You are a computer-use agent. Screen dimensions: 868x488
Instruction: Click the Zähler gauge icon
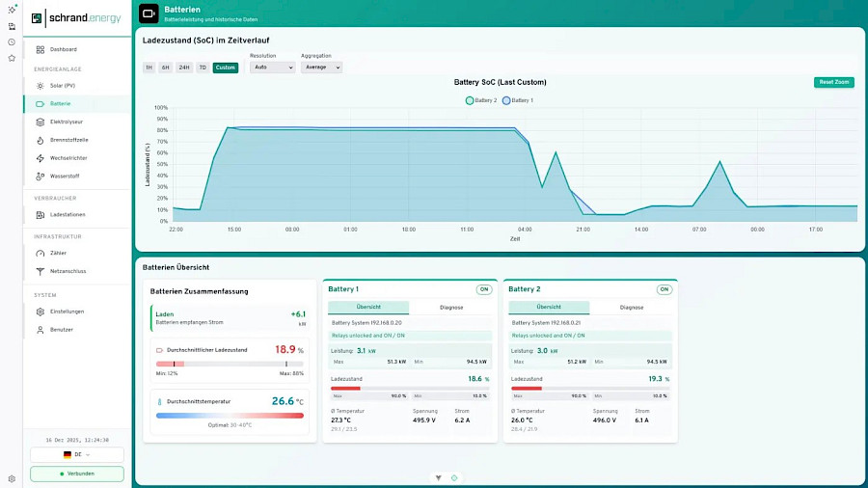pyautogui.click(x=40, y=254)
